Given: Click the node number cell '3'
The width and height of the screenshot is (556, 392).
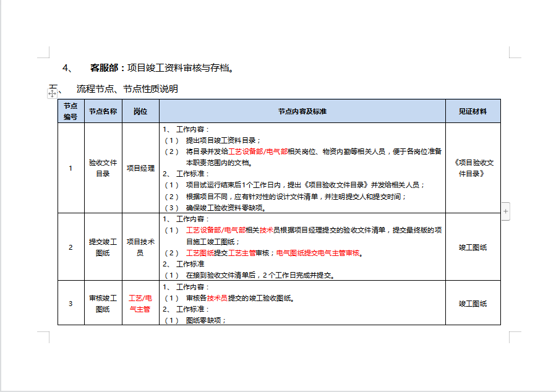Looking at the screenshot, I should pos(71,304).
